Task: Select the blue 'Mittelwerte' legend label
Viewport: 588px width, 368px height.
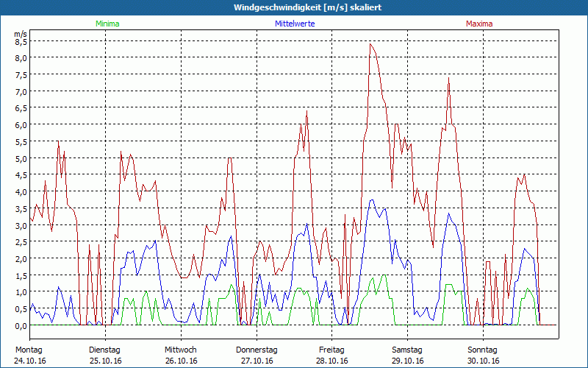Action: [295, 24]
